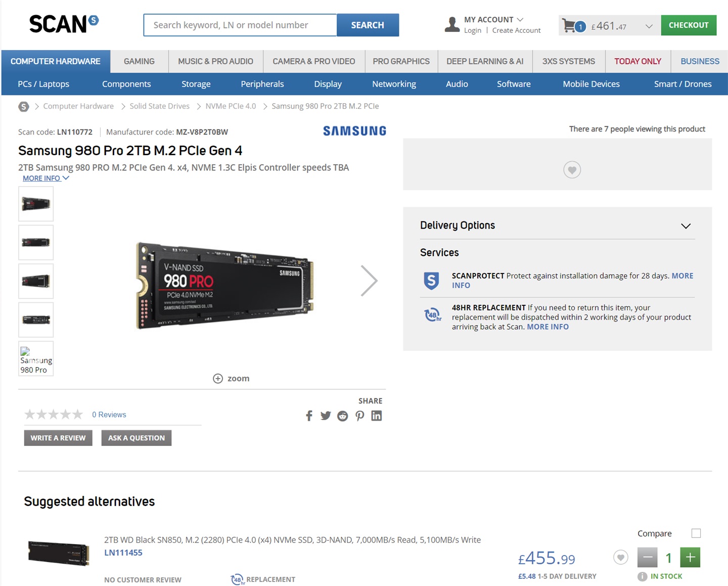The width and height of the screenshot is (728, 586).
Task: Click ASK A QUESTION button
Action: pos(136,438)
